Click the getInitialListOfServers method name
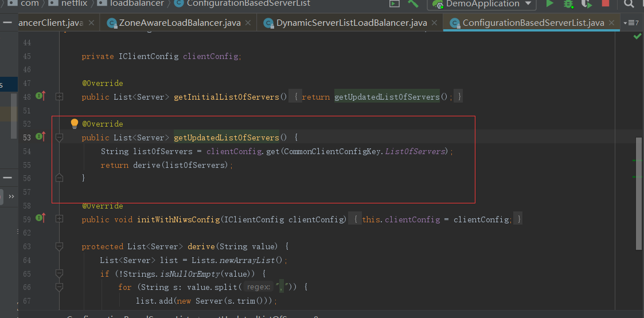The width and height of the screenshot is (644, 318). point(227,97)
